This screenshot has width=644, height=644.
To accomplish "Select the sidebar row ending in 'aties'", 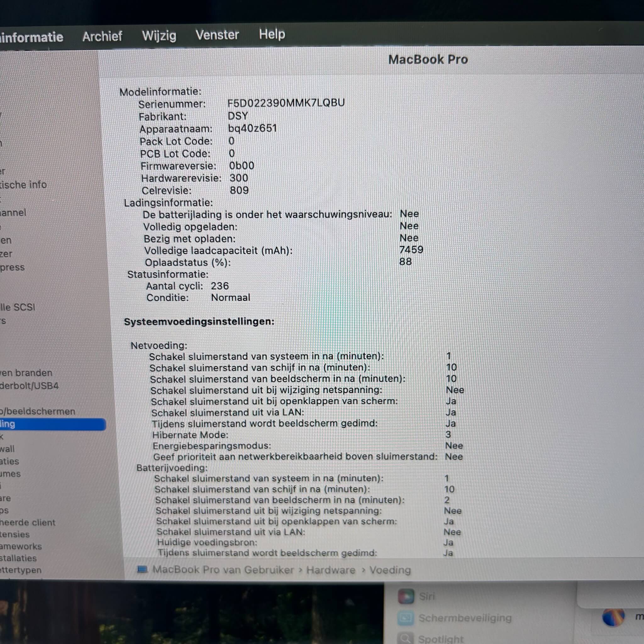I will coord(10,461).
